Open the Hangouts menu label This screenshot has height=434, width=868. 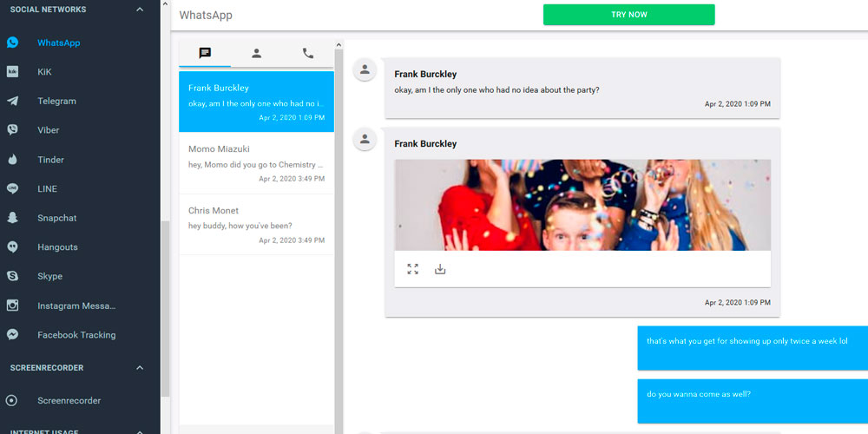click(x=57, y=247)
